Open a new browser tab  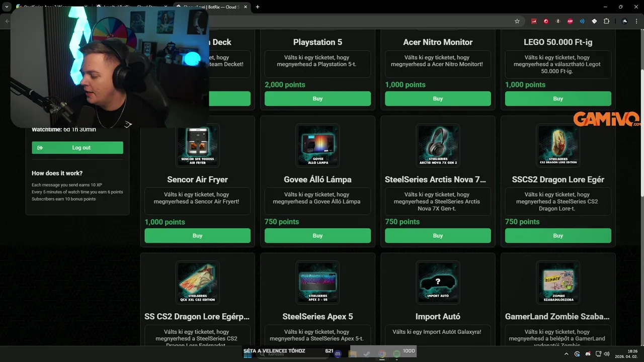coord(258,7)
